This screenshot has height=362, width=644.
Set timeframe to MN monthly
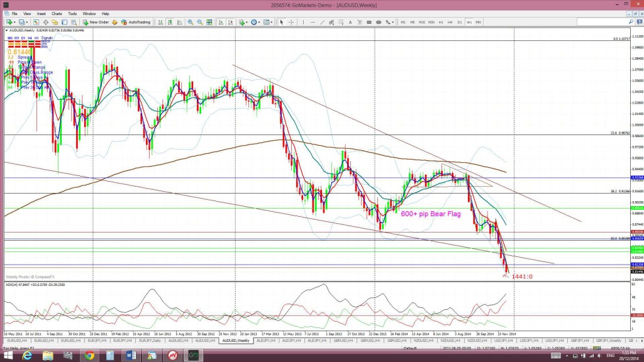click(479, 22)
